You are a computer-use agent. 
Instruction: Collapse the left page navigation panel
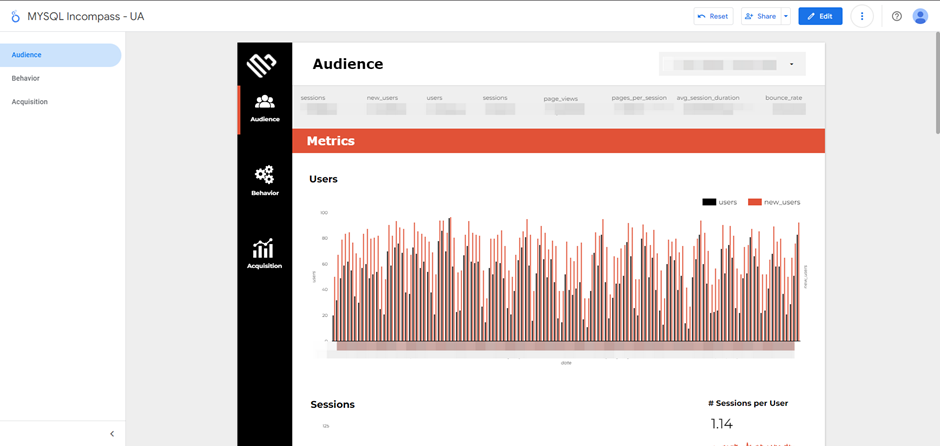point(112,433)
